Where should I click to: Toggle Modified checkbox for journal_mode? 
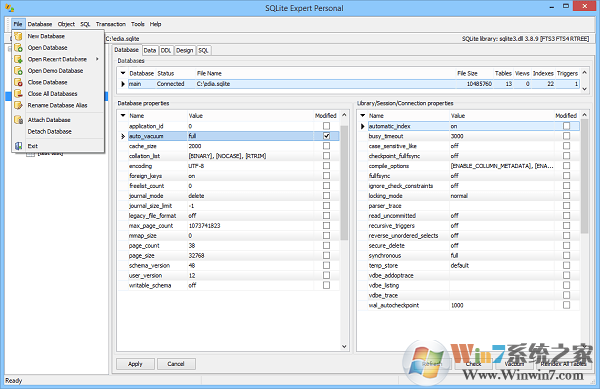pyautogui.click(x=326, y=195)
